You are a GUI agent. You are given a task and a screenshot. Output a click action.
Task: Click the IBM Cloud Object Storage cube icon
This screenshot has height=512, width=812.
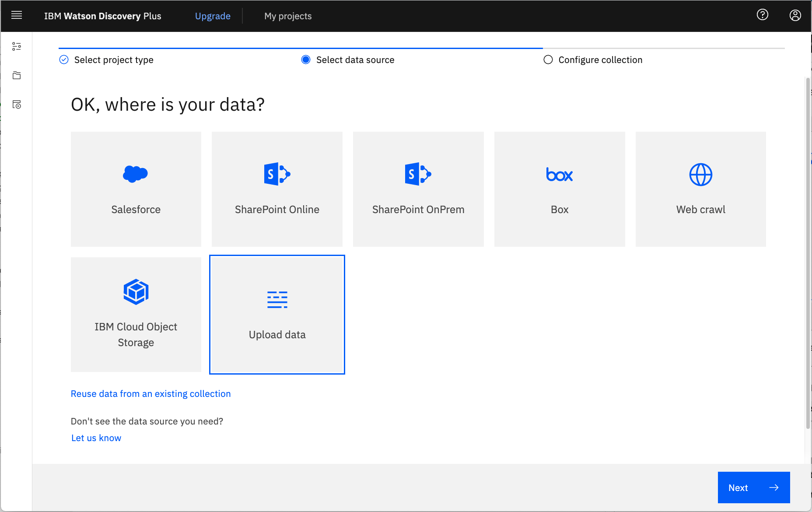coord(136,291)
